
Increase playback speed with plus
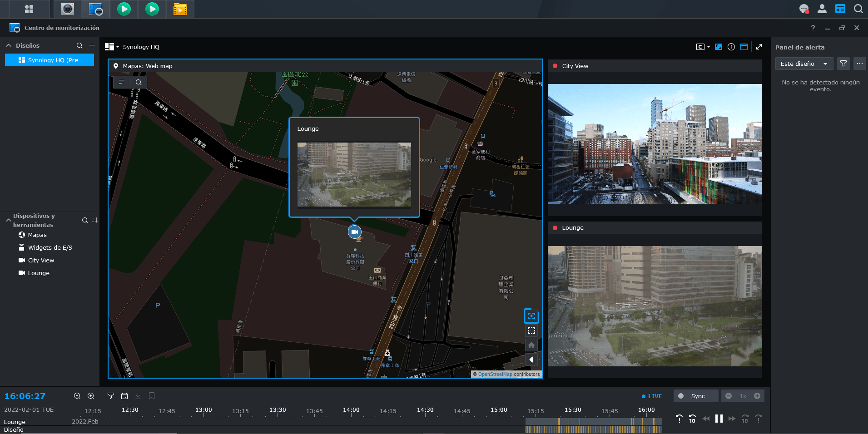click(757, 396)
